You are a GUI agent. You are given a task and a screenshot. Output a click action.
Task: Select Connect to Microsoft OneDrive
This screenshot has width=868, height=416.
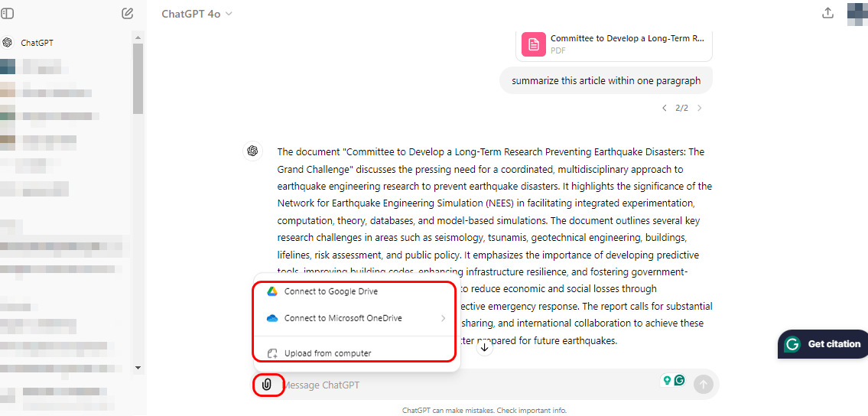[x=343, y=318]
